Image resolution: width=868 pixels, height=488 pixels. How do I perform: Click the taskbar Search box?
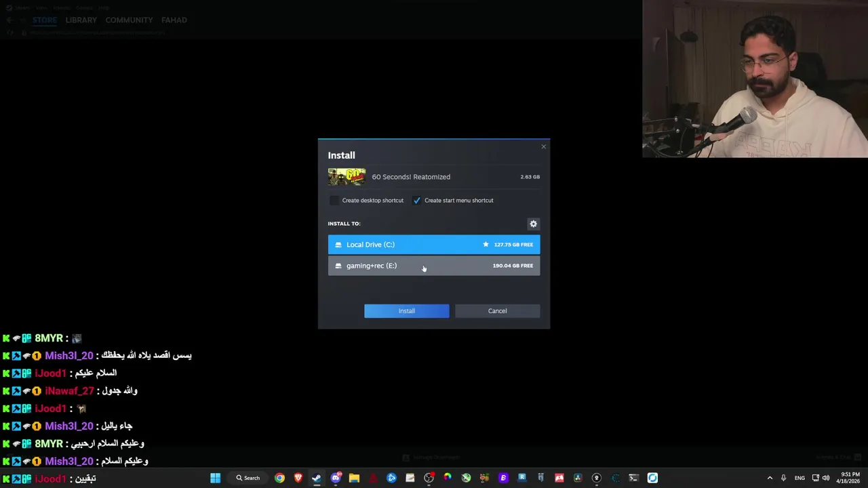click(248, 478)
